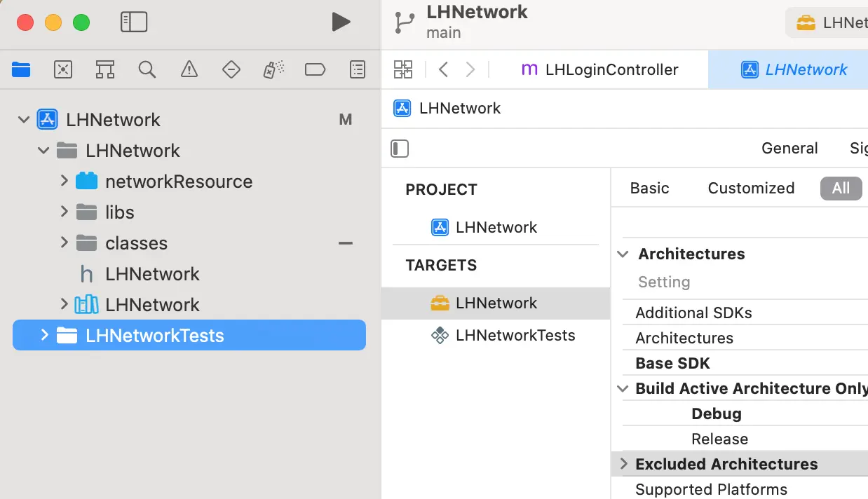
Task: Show the Debug navigator spray icon
Action: 273,69
